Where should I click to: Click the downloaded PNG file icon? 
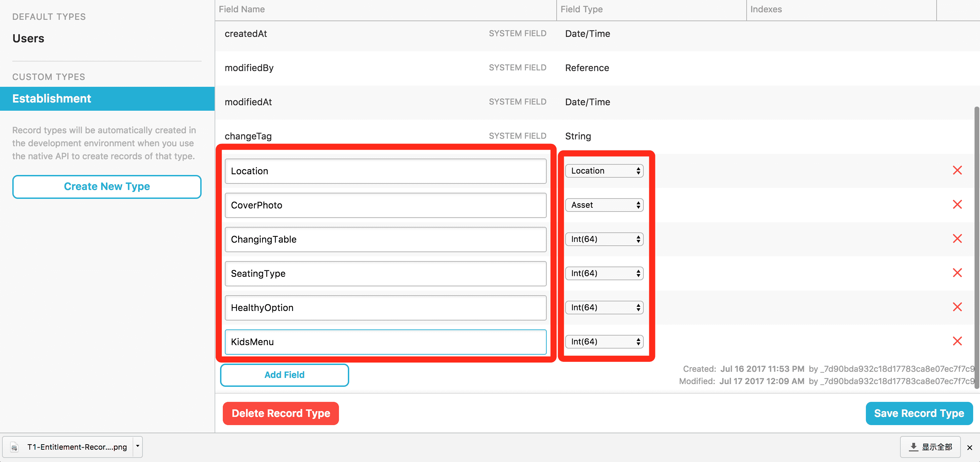[14, 447]
